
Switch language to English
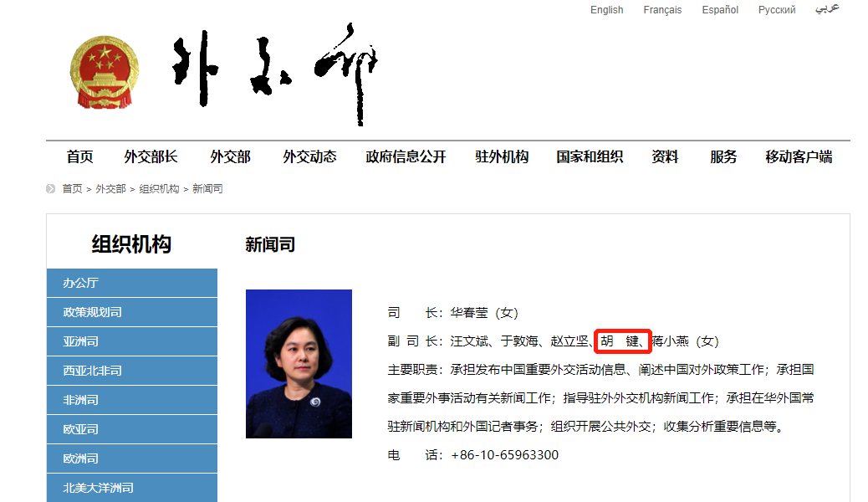pos(606,10)
